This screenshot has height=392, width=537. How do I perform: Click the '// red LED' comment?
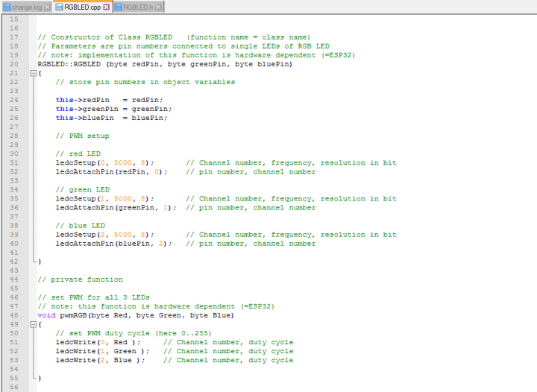pyautogui.click(x=78, y=154)
